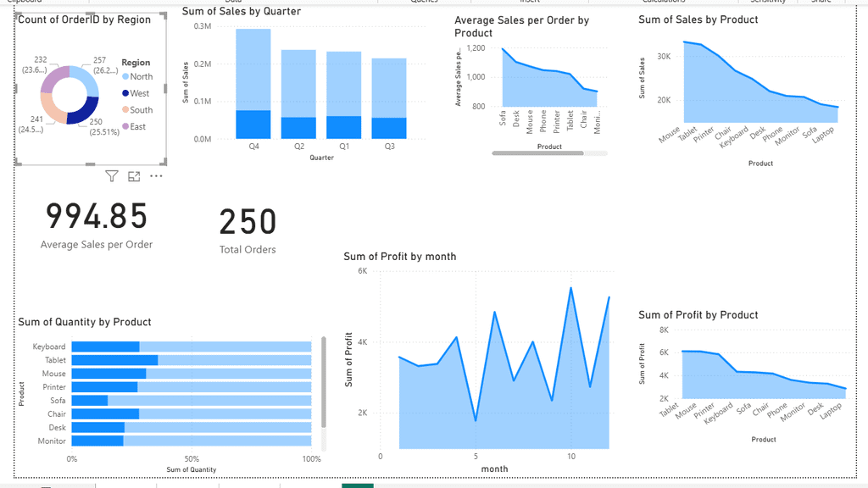The height and width of the screenshot is (488, 868).
Task: Click the South color marker in Region legend
Action: pos(125,110)
